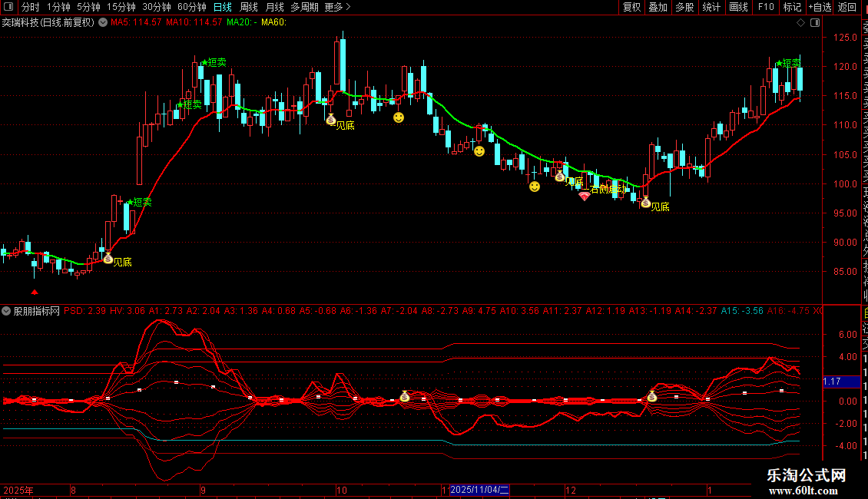Image resolution: width=868 pixels, height=499 pixels.
Task: Select the 60分钟 period tab
Action: click(191, 7)
